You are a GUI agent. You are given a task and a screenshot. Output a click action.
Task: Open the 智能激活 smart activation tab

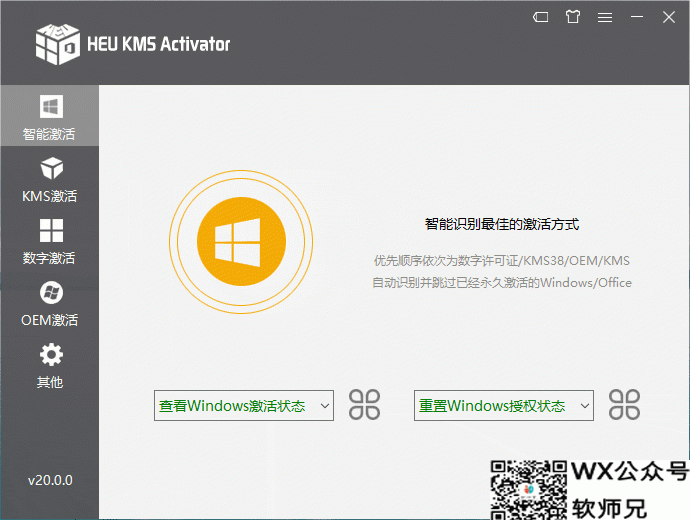(x=49, y=116)
